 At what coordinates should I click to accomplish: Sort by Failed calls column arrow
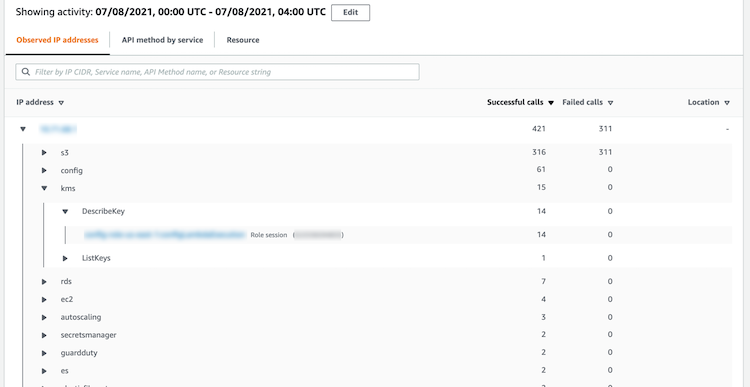click(x=610, y=103)
